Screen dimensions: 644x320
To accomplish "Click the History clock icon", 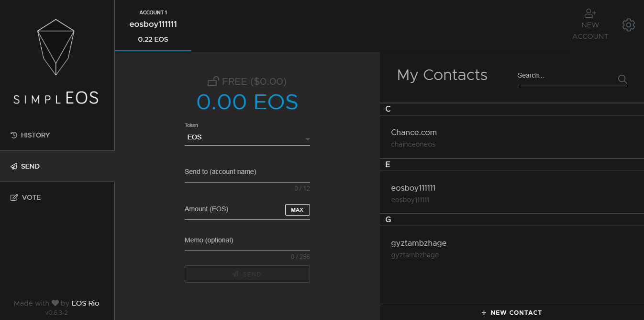I will [x=14, y=135].
